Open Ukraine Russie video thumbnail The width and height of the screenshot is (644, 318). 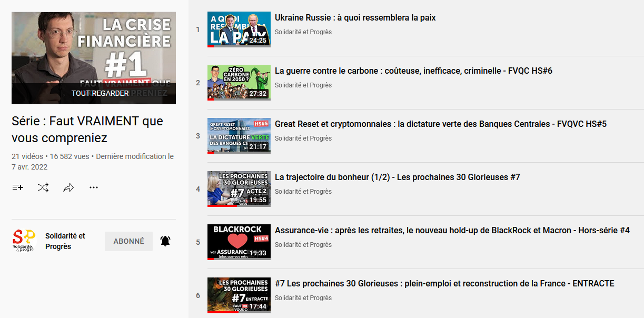(x=239, y=29)
